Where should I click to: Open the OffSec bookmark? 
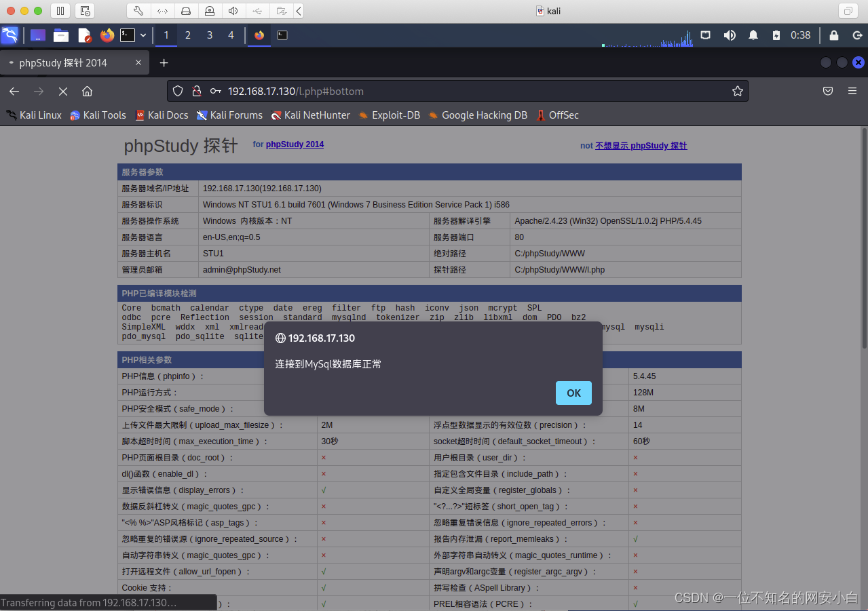557,115
